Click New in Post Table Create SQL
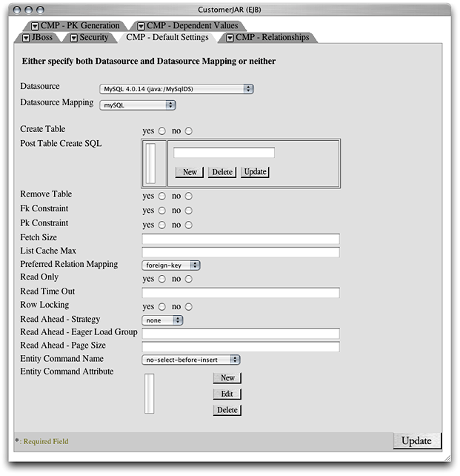Viewport: 460px width, 476px height. click(x=190, y=172)
